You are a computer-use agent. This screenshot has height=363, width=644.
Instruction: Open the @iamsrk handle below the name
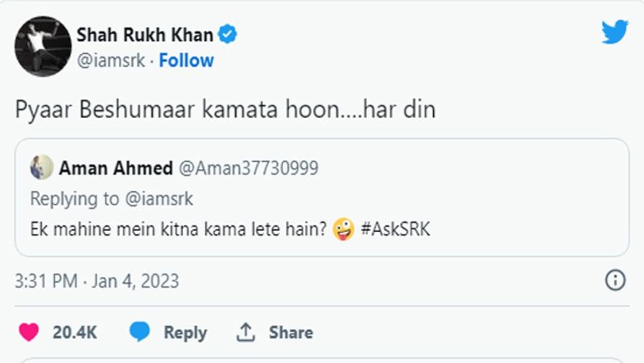tap(111, 61)
